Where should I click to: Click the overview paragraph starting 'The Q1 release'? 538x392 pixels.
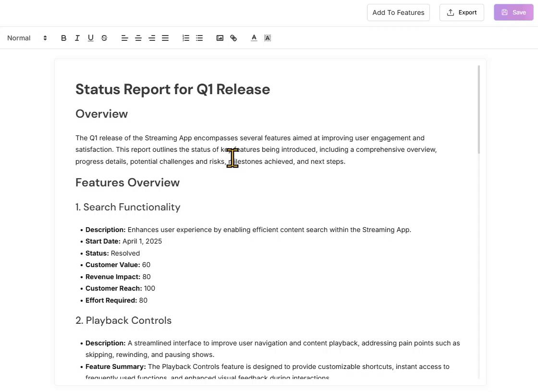pyautogui.click(x=256, y=150)
